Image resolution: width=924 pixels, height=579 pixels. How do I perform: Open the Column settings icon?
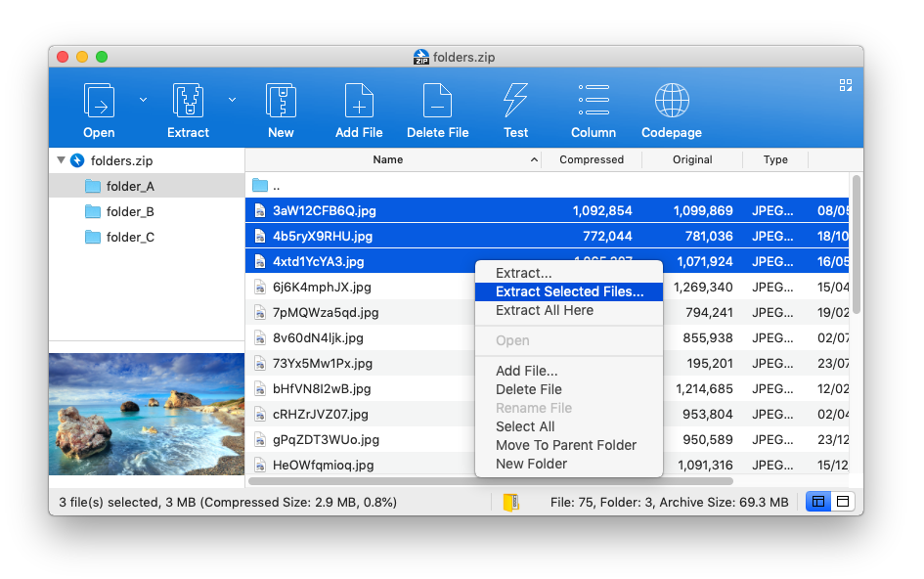tap(594, 102)
